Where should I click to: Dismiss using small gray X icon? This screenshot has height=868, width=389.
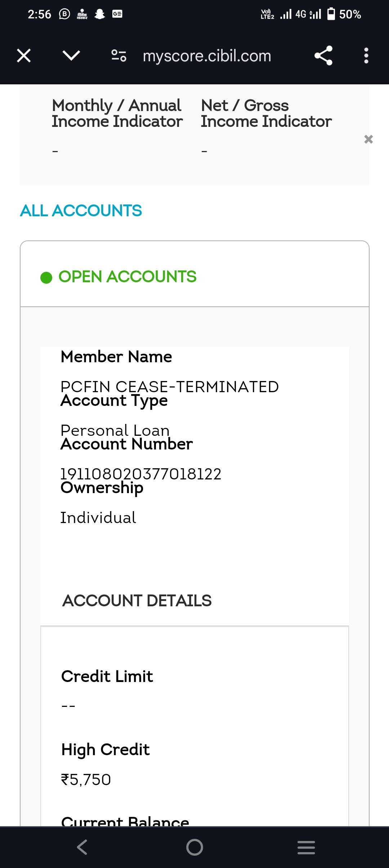(x=368, y=139)
